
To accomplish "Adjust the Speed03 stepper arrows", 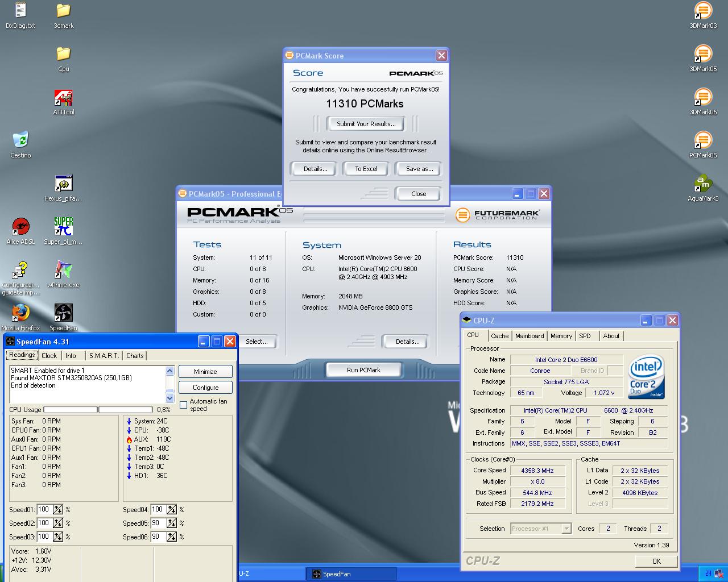I will [x=58, y=537].
